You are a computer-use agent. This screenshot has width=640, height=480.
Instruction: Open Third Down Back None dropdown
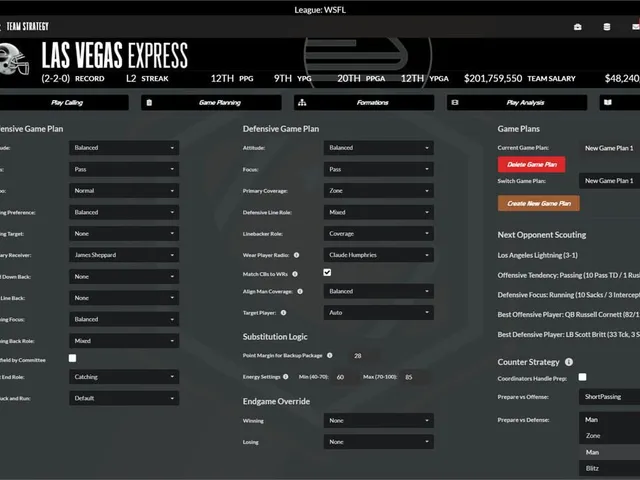[124, 277]
